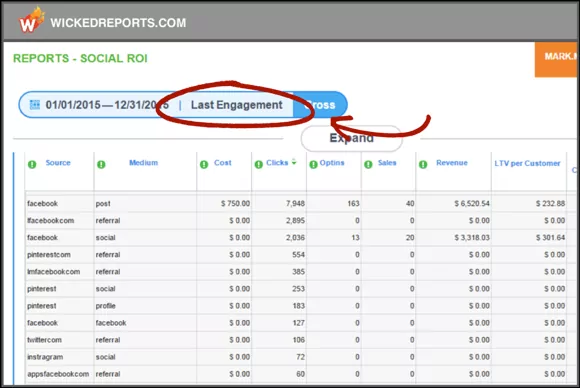Select the Gross toggle button
This screenshot has height=388, width=580.
click(320, 105)
